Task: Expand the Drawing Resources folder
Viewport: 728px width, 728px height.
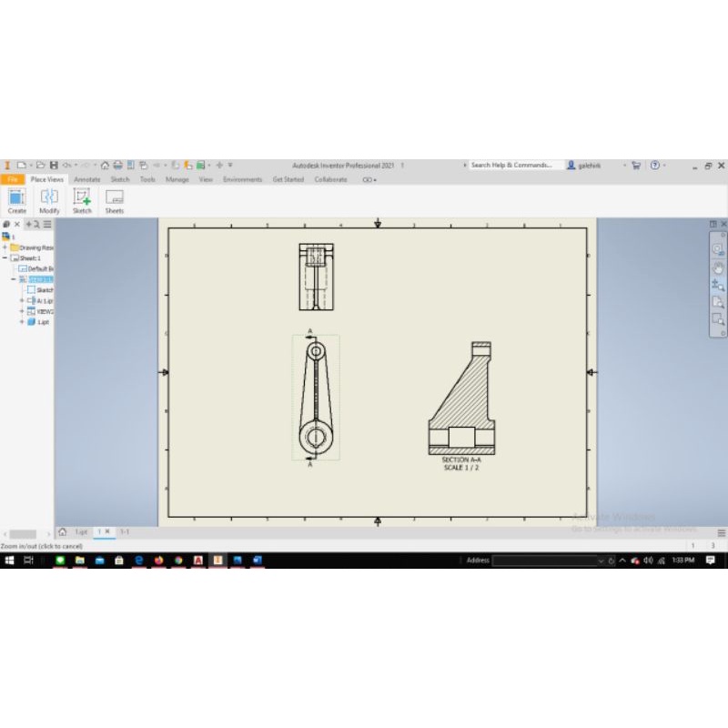Action: pyautogui.click(x=5, y=248)
